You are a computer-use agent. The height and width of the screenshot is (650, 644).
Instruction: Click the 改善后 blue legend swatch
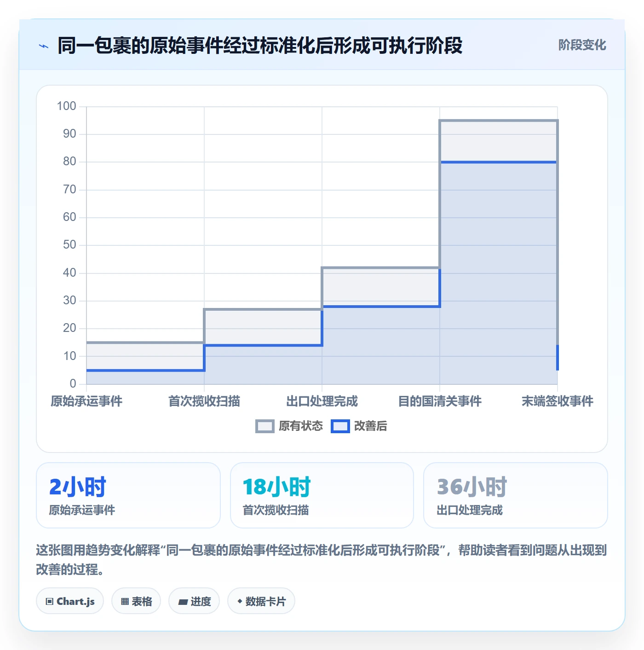(x=340, y=426)
